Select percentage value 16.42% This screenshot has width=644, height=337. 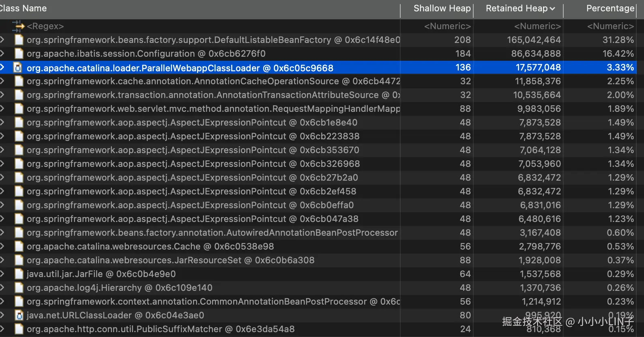click(x=618, y=53)
